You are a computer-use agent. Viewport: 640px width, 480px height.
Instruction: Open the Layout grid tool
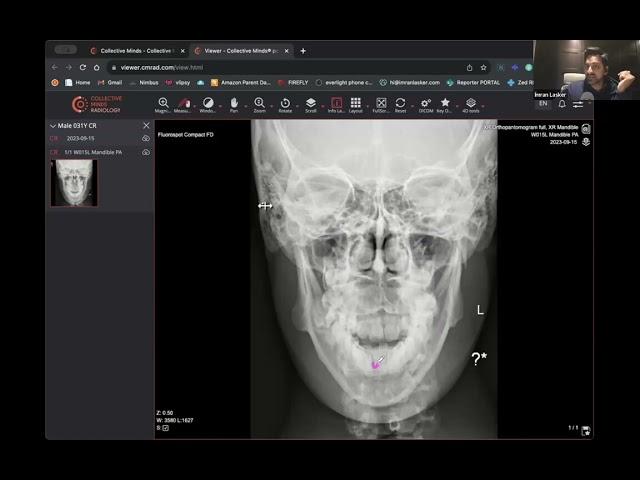tap(356, 103)
